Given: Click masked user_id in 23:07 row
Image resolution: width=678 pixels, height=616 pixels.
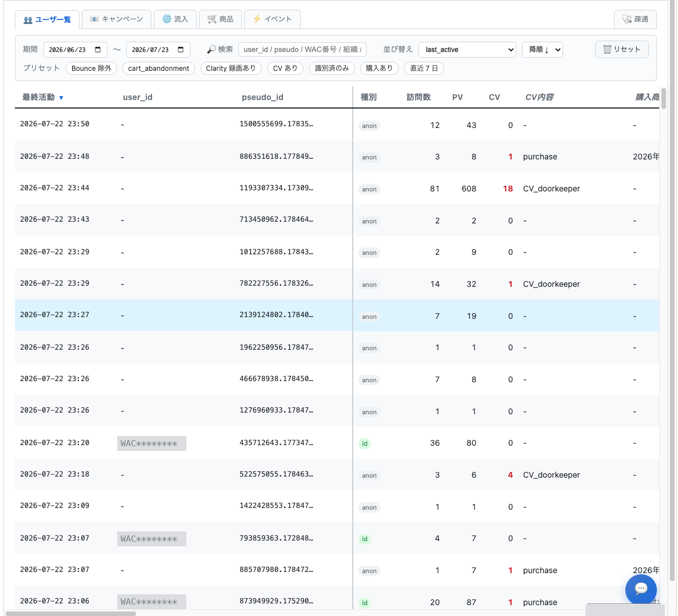Looking at the screenshot, I should click(151, 539).
